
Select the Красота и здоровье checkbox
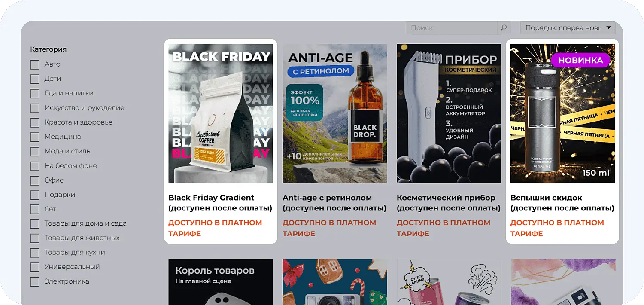(x=35, y=122)
